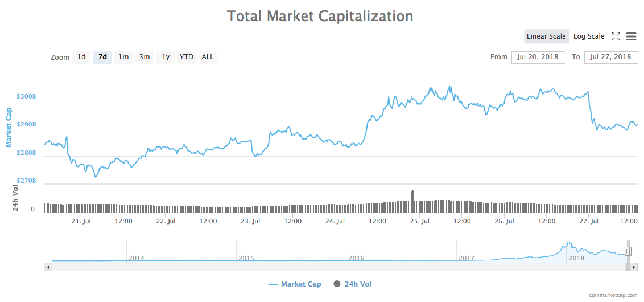Show ALL time range
Viewport: 644px width, 302px height.
click(x=208, y=57)
